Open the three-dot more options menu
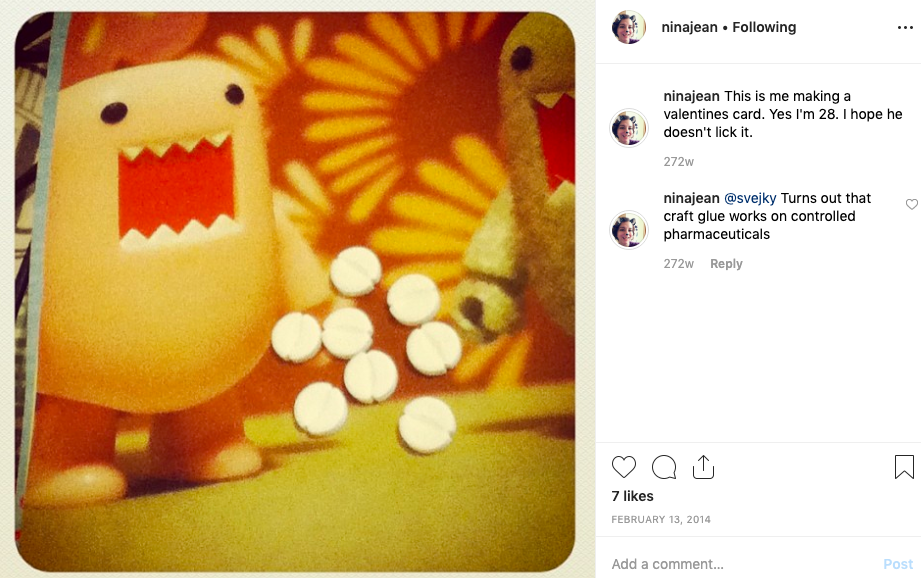921x578 pixels. [x=905, y=28]
